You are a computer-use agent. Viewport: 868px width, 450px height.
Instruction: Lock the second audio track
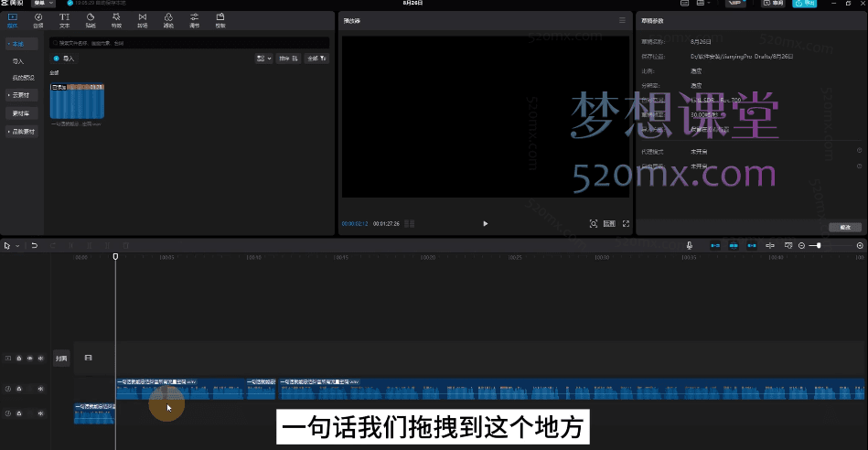click(19, 413)
